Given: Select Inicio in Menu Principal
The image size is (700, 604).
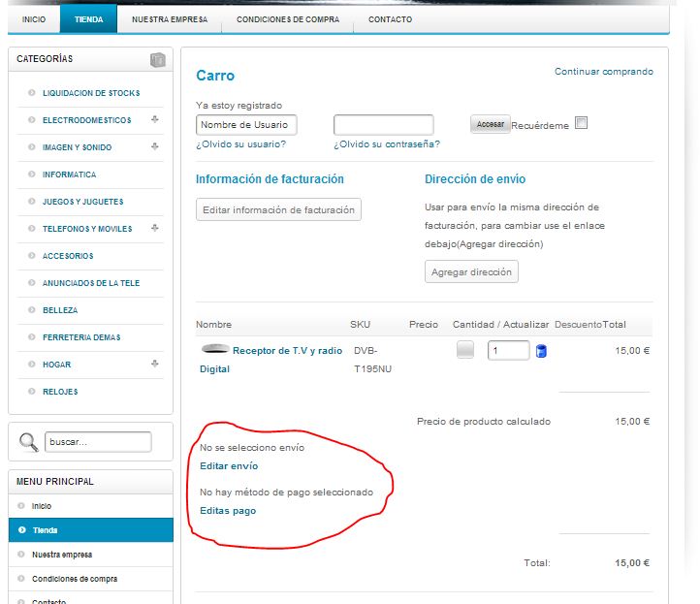Looking at the screenshot, I should [x=90, y=506].
